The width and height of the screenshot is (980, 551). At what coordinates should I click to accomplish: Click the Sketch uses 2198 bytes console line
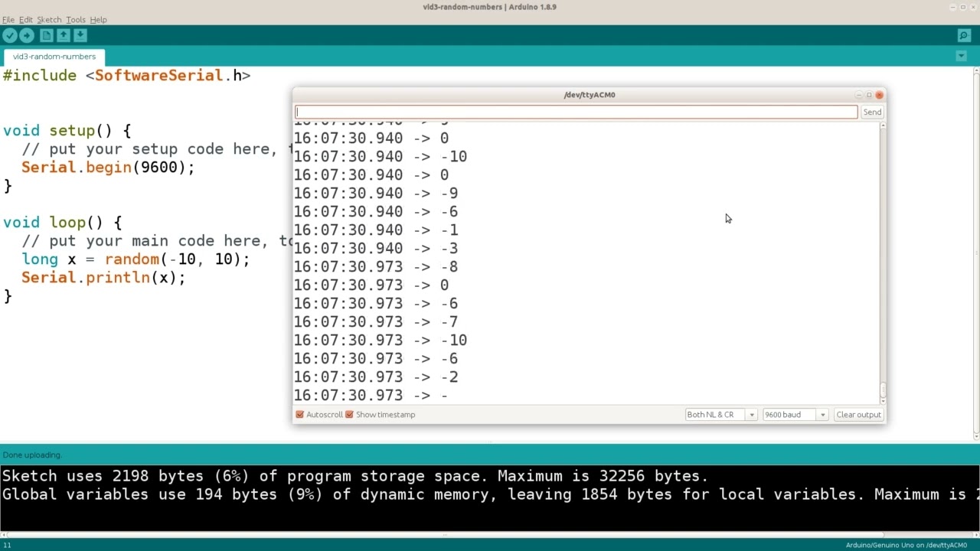355,476
